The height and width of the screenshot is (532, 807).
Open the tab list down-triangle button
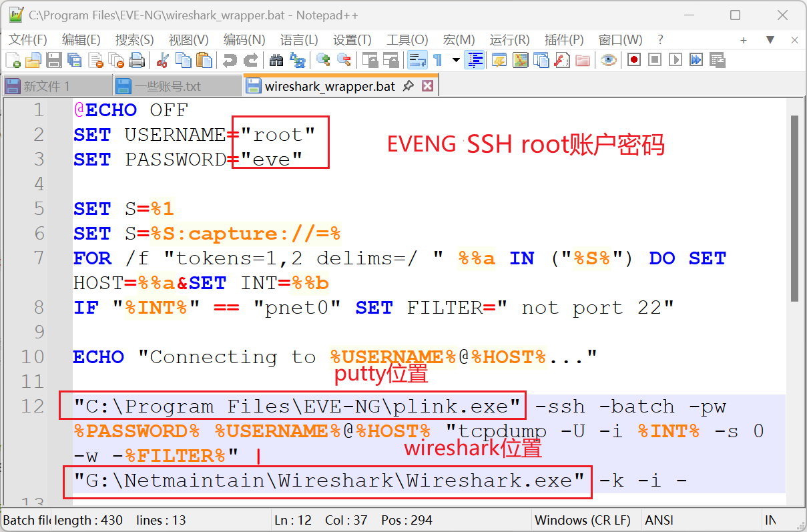point(770,40)
